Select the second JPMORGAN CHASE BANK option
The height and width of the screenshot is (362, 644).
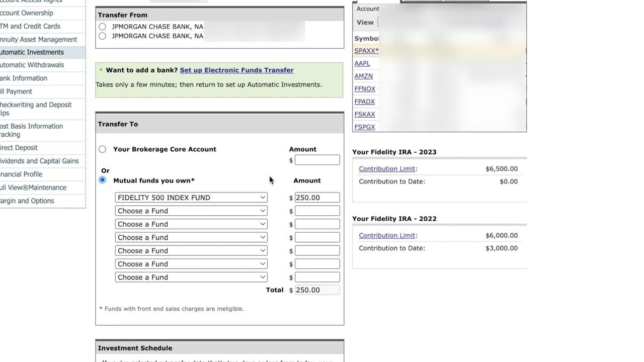102,36
